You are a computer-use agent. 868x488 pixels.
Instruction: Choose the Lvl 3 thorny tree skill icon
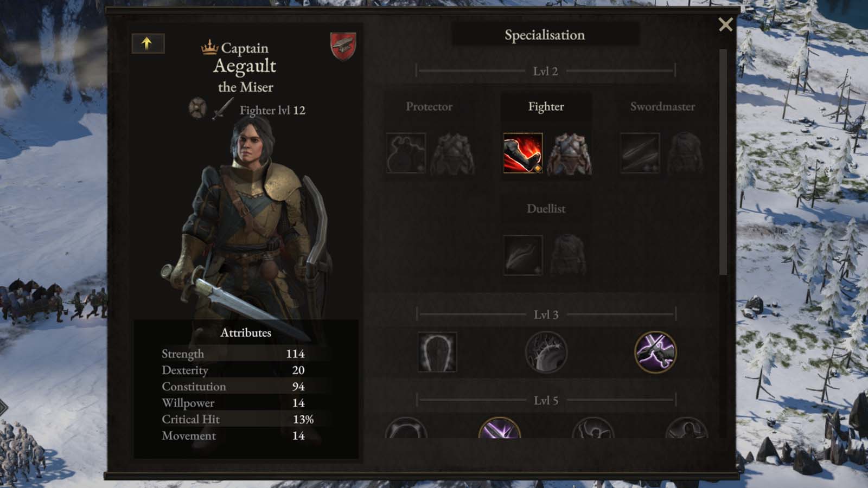tap(546, 352)
